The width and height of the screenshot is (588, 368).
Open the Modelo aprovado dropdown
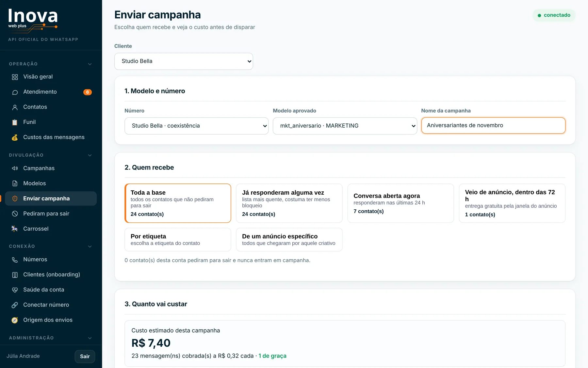(x=345, y=126)
